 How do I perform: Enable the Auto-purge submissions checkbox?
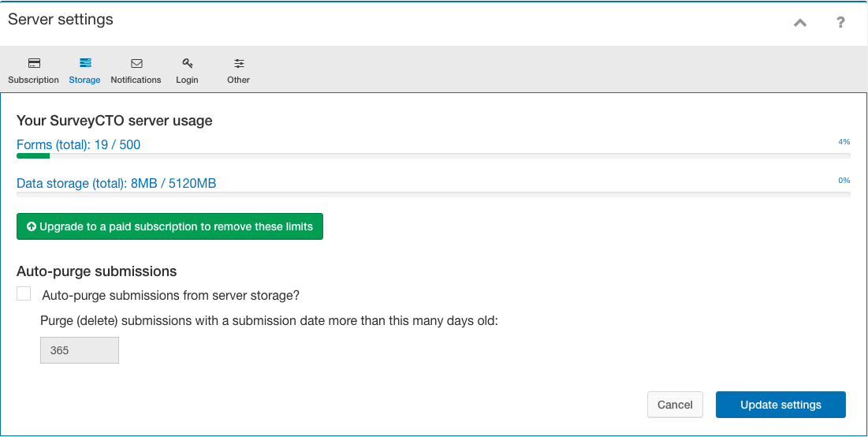tap(24, 293)
